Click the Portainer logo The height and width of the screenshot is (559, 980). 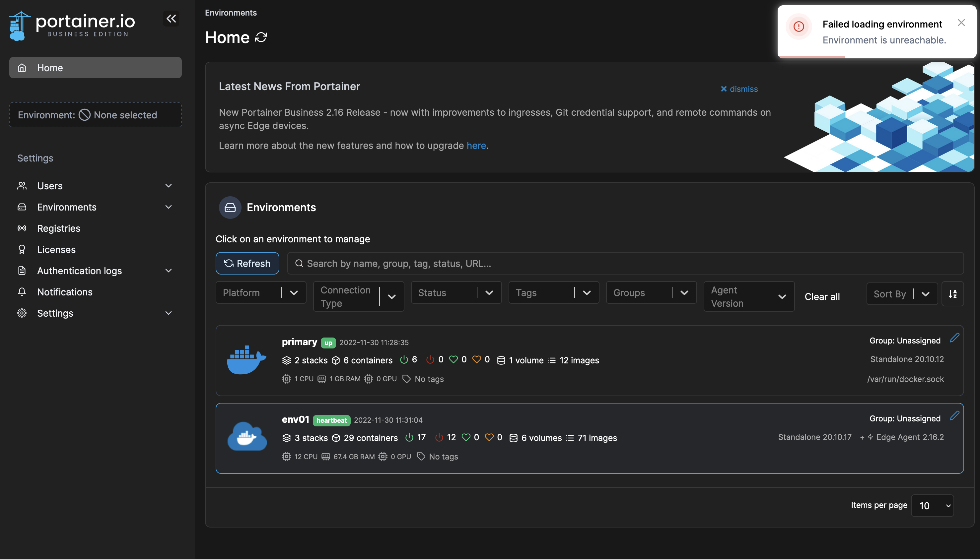71,24
